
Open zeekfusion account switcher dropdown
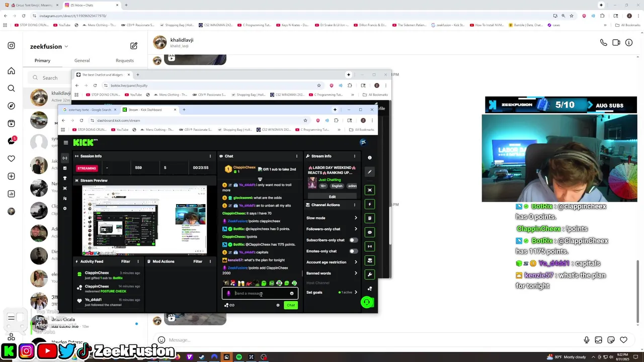[66, 47]
